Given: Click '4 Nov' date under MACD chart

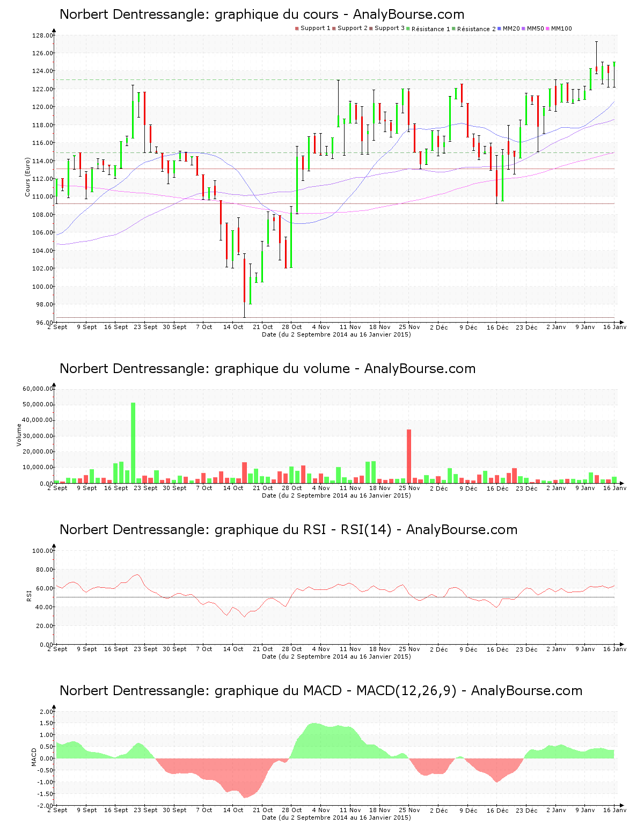Looking at the screenshot, I should tap(321, 810).
